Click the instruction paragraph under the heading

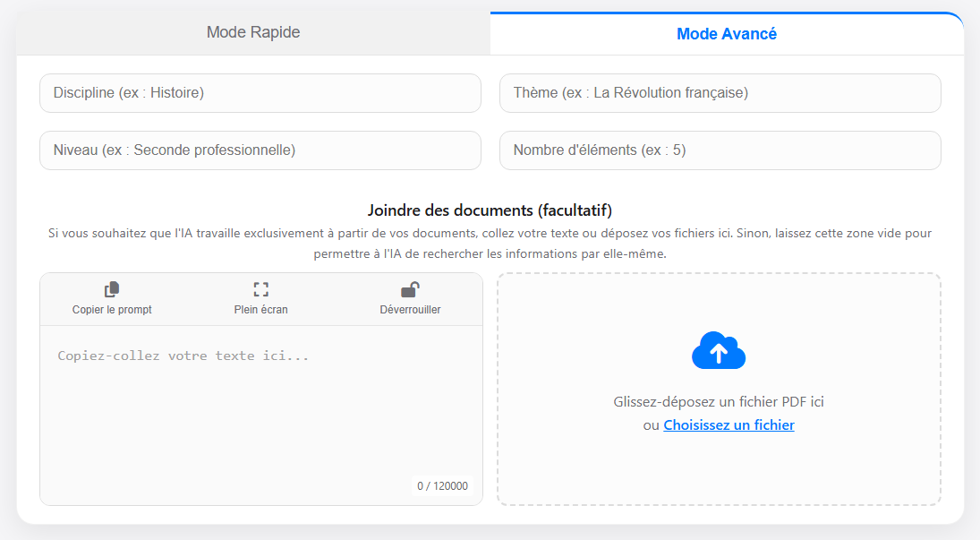(x=490, y=243)
